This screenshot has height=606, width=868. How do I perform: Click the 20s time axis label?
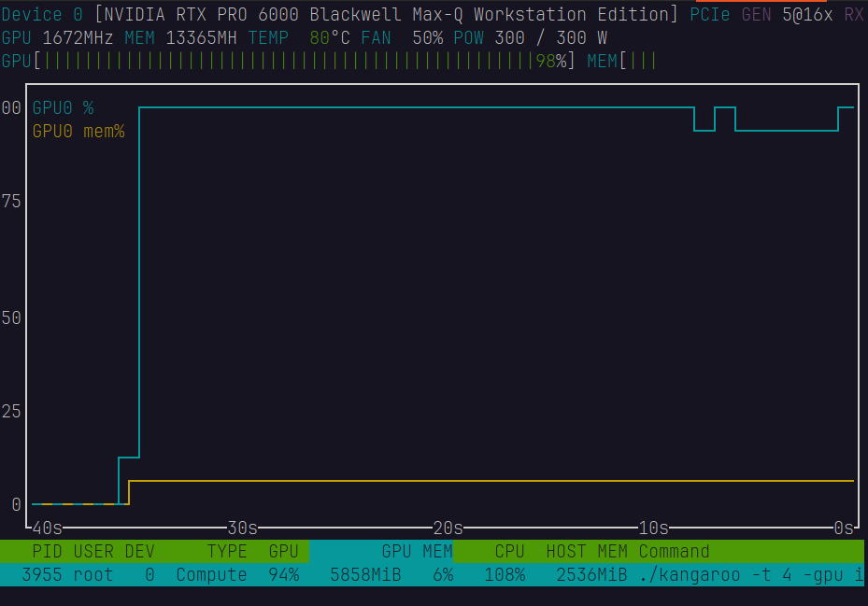coord(448,528)
